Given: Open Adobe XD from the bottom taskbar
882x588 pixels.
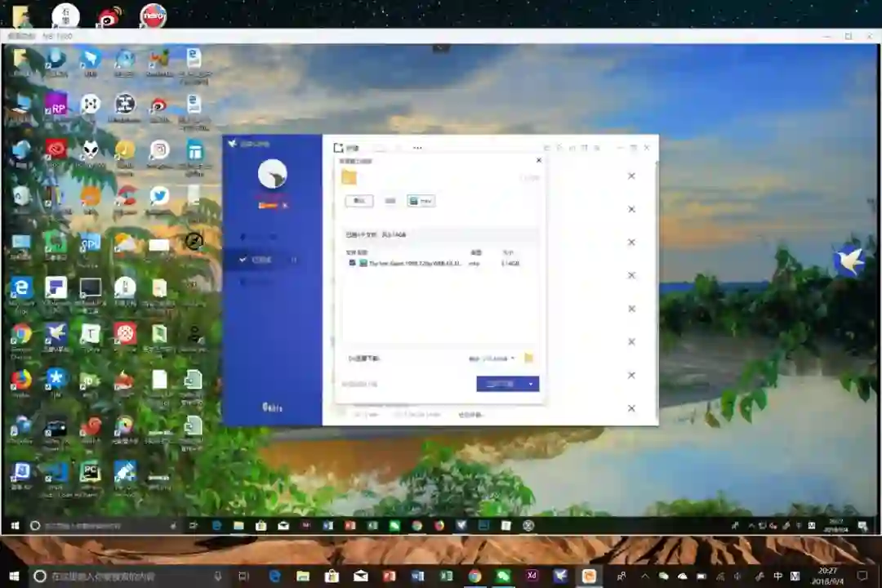Looking at the screenshot, I should [x=532, y=576].
